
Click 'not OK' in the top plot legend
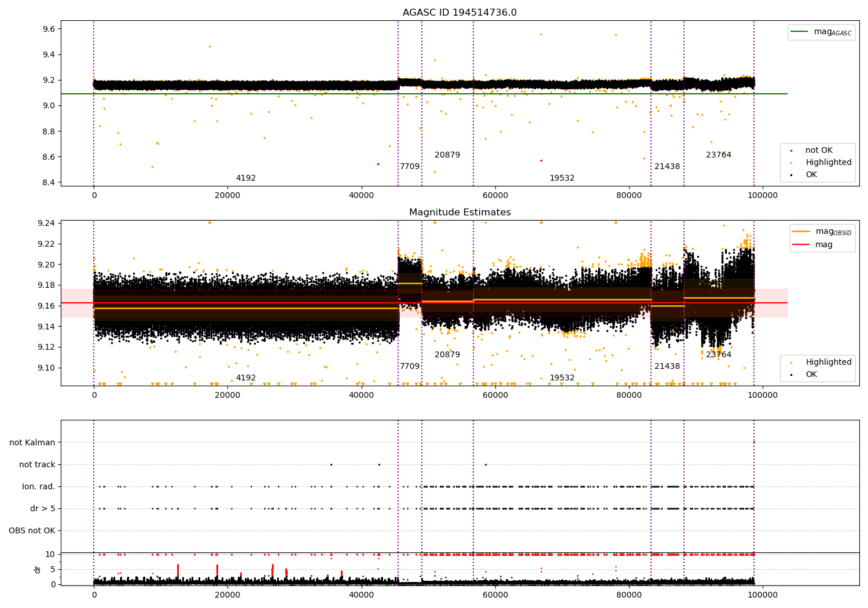click(819, 151)
